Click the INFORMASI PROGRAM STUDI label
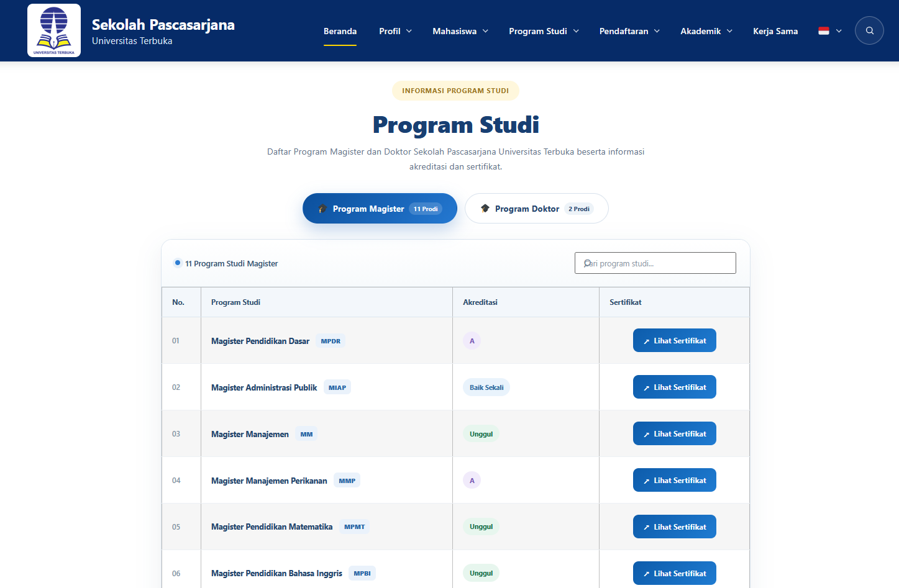The image size is (899, 588). pyautogui.click(x=455, y=91)
